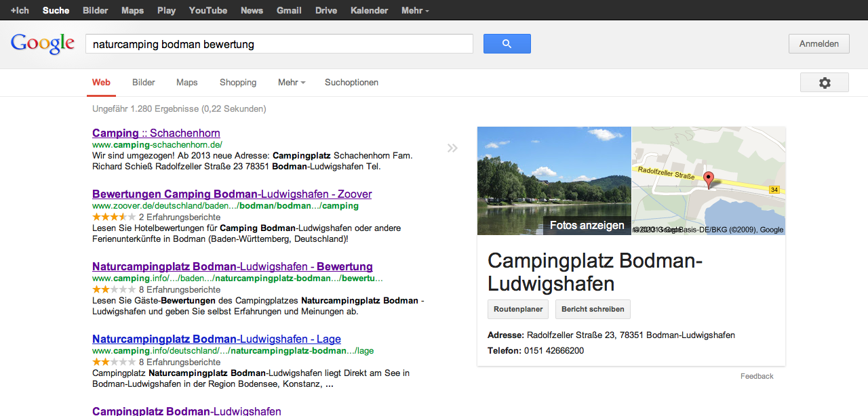Click the Google logo
This screenshot has height=416, width=868.
point(42,44)
